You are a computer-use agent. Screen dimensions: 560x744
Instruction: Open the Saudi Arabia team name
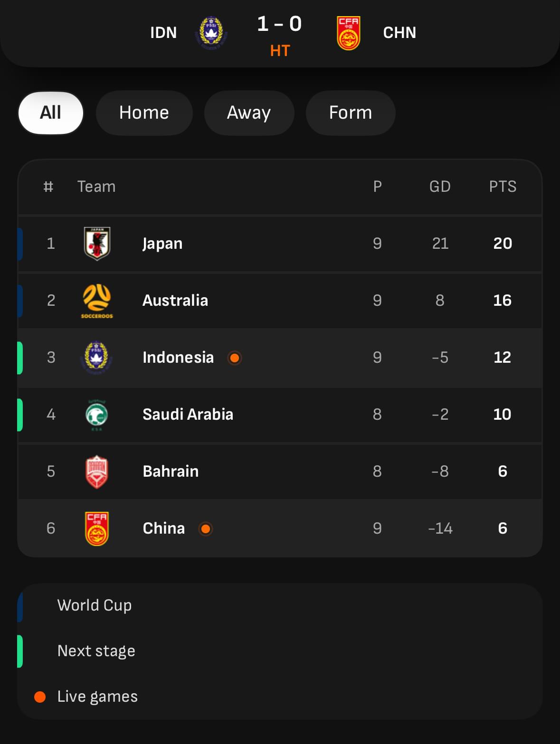[188, 414]
